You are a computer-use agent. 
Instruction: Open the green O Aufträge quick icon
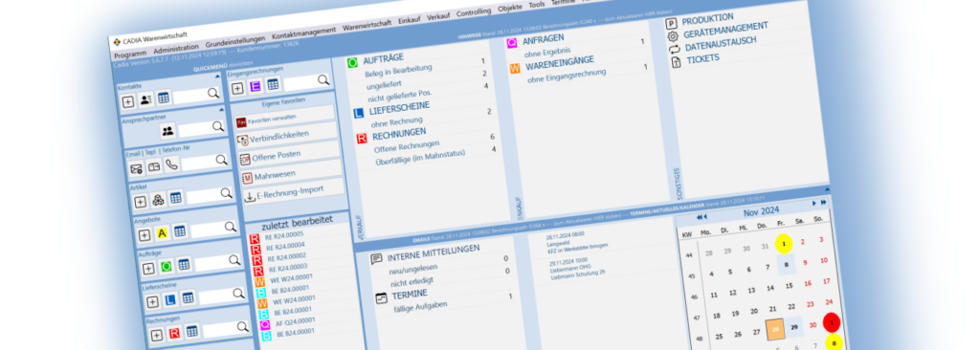pyautogui.click(x=166, y=267)
